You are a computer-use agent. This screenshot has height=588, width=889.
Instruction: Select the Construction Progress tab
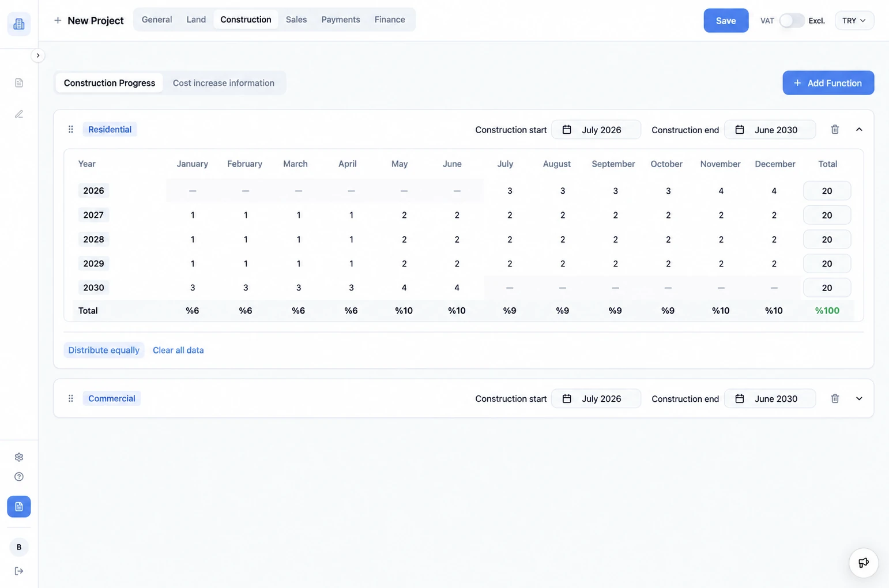[x=110, y=83]
